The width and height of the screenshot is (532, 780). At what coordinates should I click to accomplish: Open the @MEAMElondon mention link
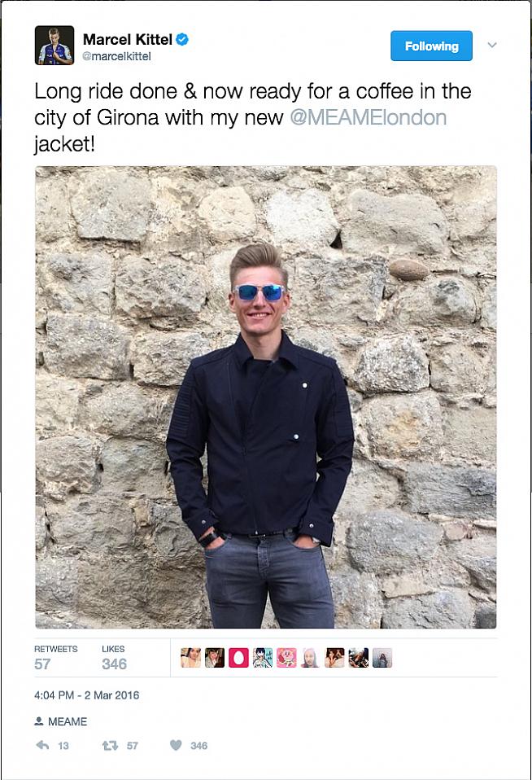click(368, 118)
